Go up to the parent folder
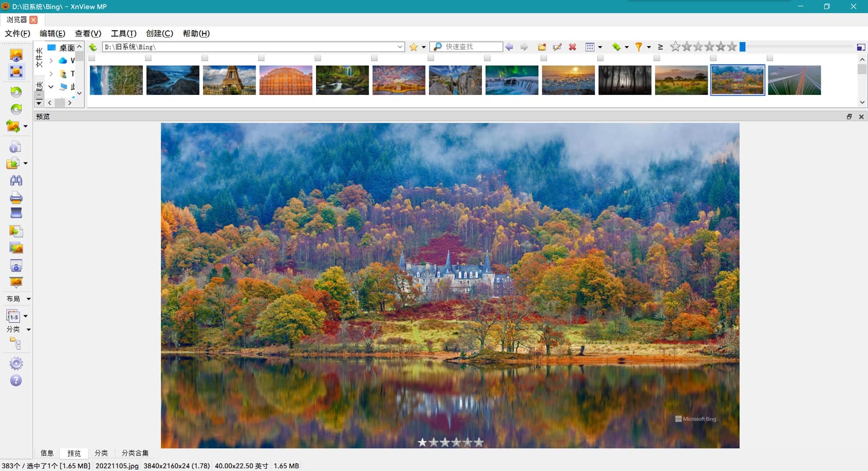The width and height of the screenshot is (868, 471). 93,47
